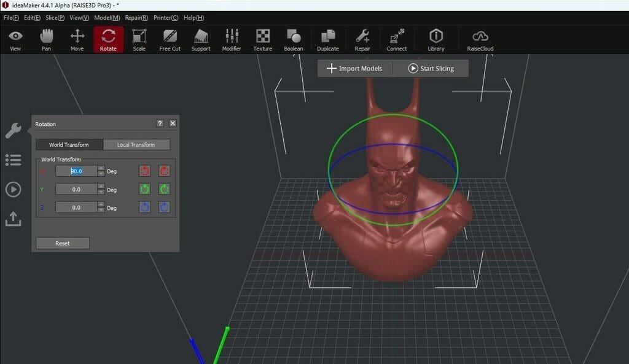Viewport: 629px width, 364px height.
Task: Click the wrench icon in left sidebar
Action: 14,131
